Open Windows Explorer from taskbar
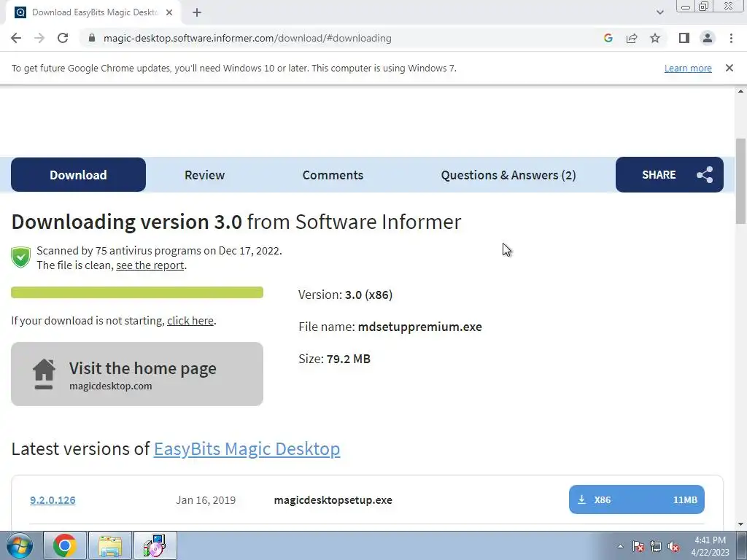The width and height of the screenshot is (747, 560). pyautogui.click(x=110, y=545)
